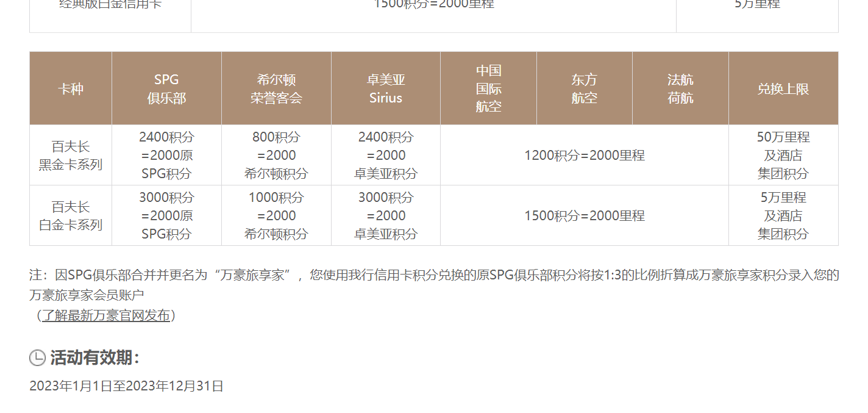Click the 卡种 column header
Image resolution: width=868 pixels, height=413 pixels.
pyautogui.click(x=71, y=88)
